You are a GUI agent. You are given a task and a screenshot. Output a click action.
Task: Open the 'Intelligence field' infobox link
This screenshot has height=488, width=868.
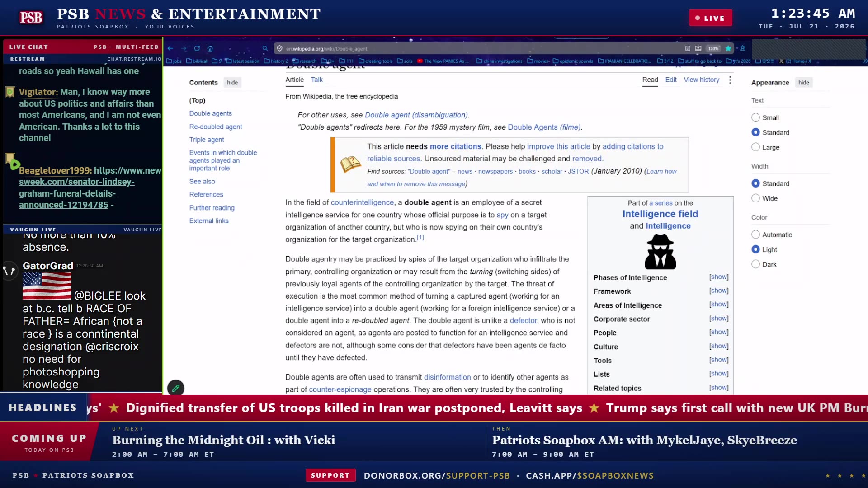click(660, 214)
